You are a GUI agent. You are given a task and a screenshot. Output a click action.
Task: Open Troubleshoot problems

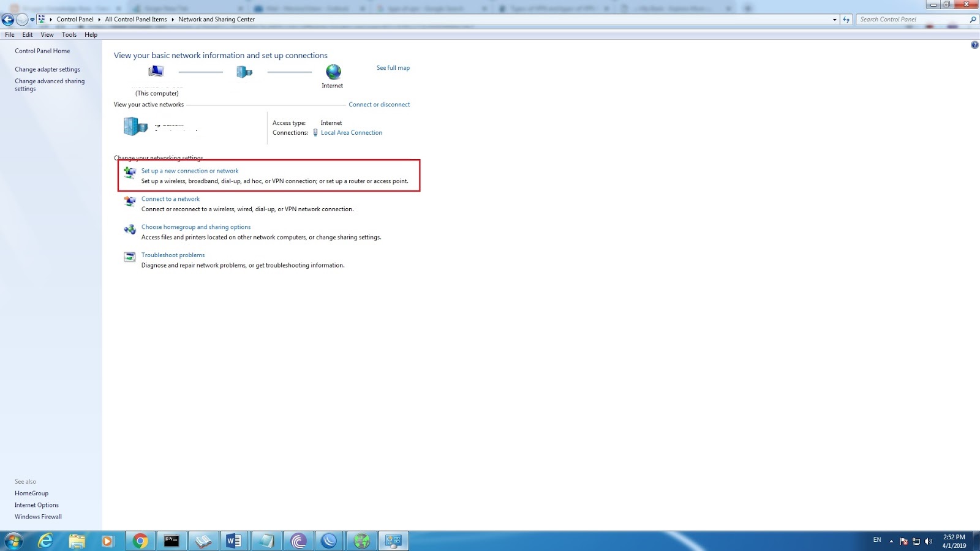173,255
